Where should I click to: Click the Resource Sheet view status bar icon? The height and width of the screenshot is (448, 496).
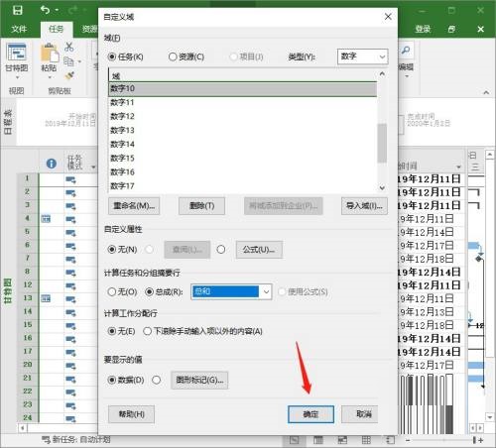(x=366, y=440)
